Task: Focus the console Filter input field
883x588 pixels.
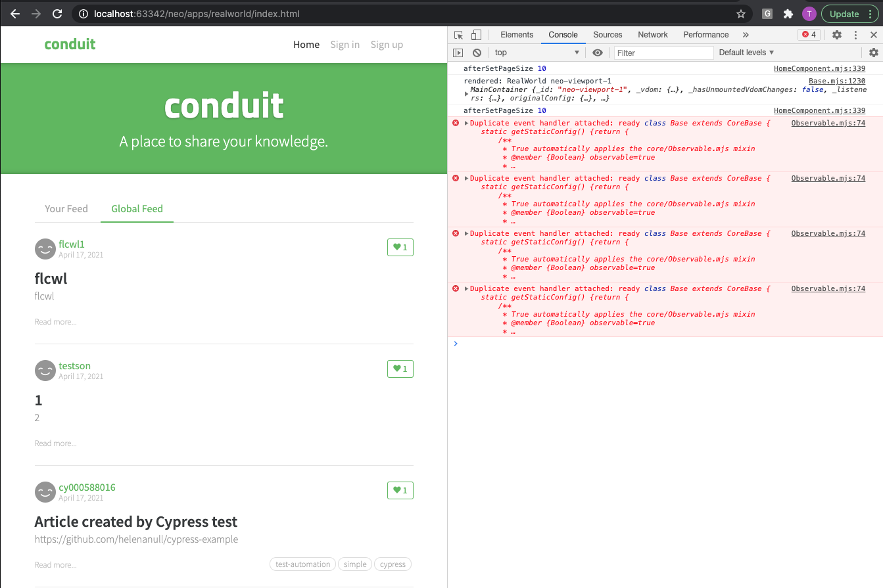Action: click(x=664, y=53)
